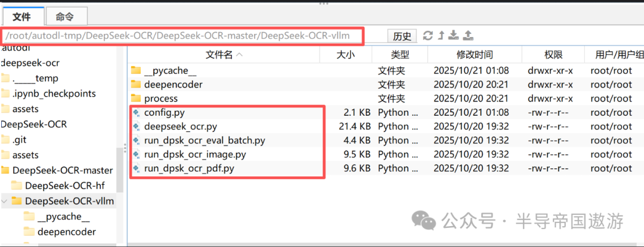The width and height of the screenshot is (644, 247).
Task: Click the config.py Python file icon
Action: (137, 112)
